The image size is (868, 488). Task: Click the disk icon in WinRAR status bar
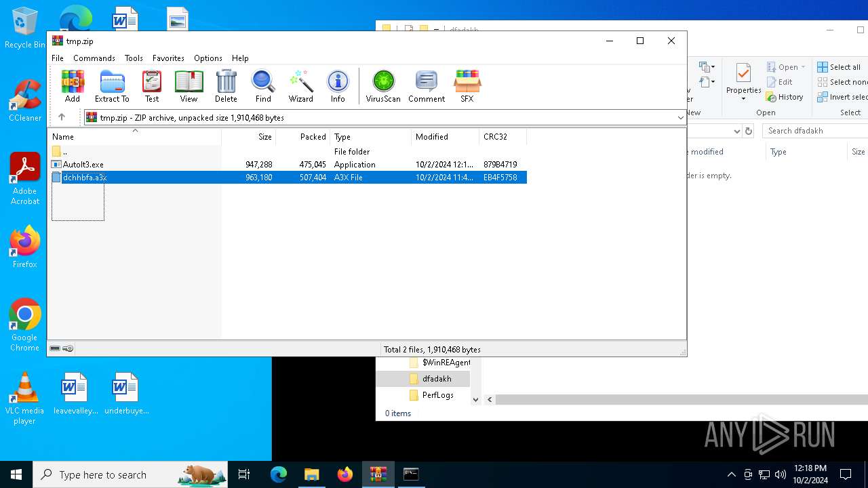(x=55, y=349)
